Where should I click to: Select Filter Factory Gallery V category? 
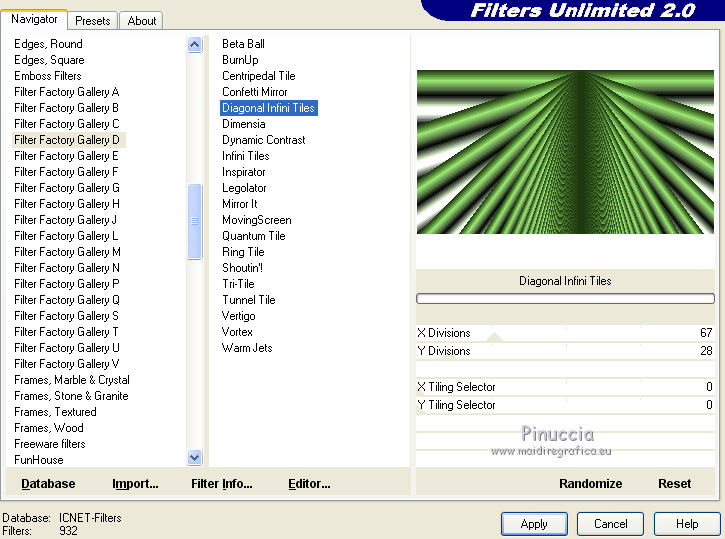point(67,364)
